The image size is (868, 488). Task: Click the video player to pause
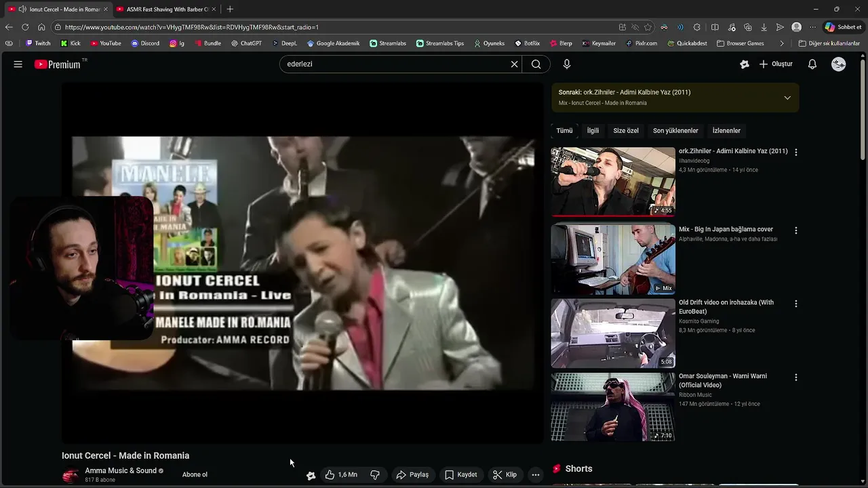coord(302,263)
